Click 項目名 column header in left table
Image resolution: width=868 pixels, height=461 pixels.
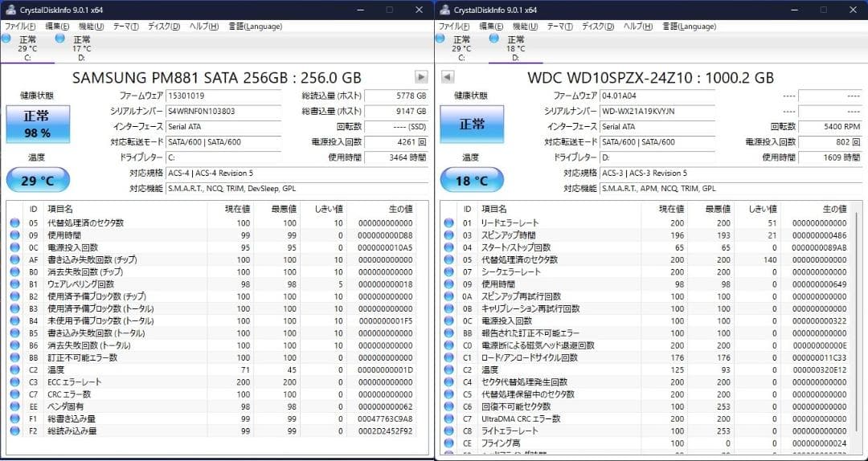60,209
